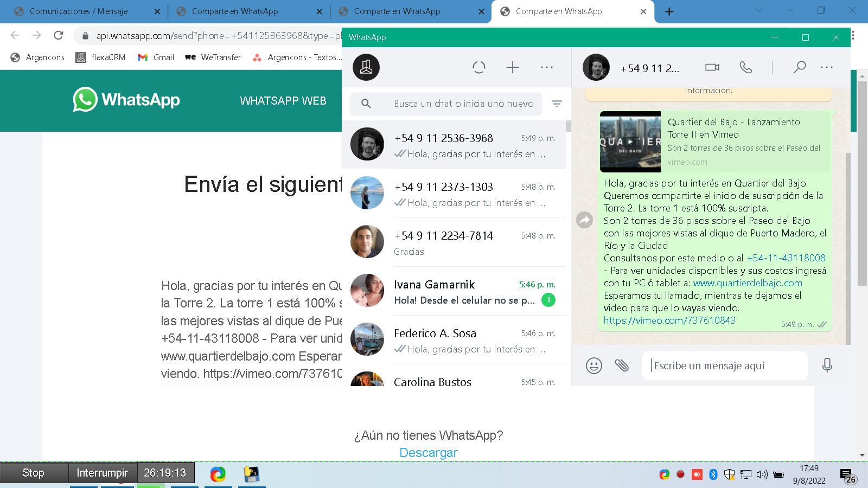868x488 pixels.
Task: Open the Argencons bookmark
Action: 37,57
